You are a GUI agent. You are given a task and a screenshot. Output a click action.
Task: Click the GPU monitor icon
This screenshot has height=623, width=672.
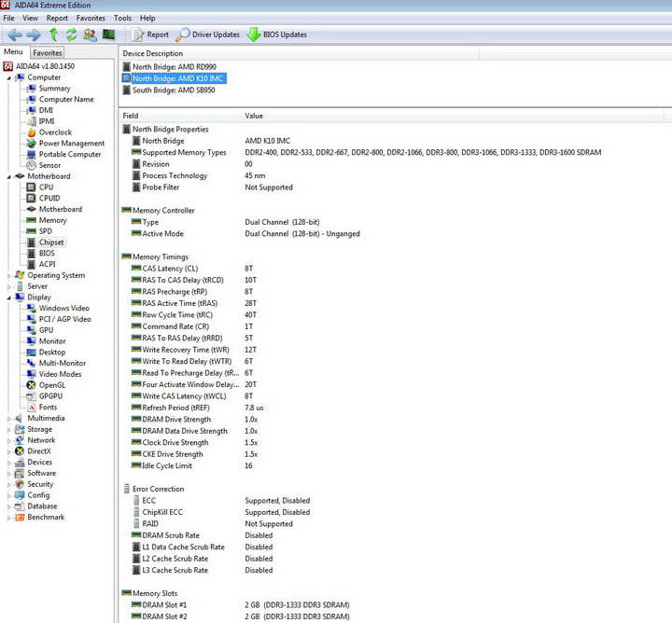(x=32, y=330)
